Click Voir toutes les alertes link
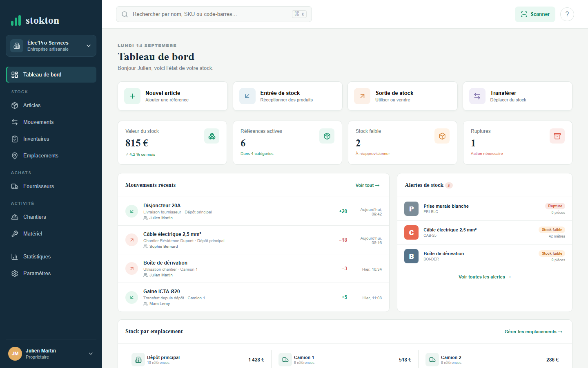 tap(485, 277)
